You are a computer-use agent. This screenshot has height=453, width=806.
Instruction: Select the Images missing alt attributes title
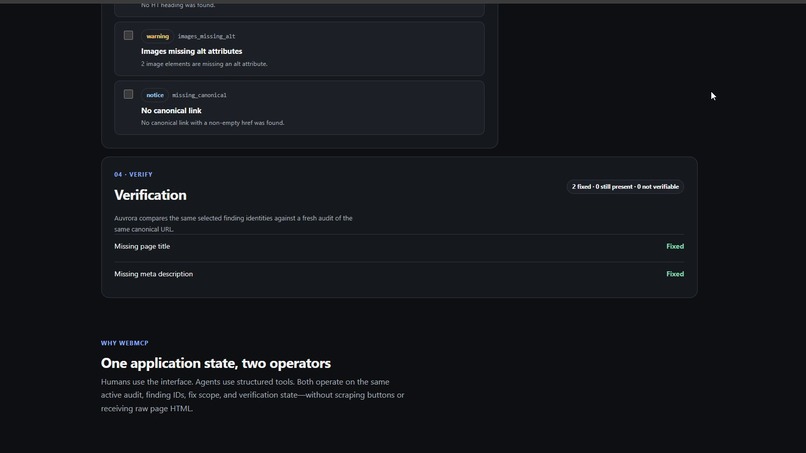[191, 51]
